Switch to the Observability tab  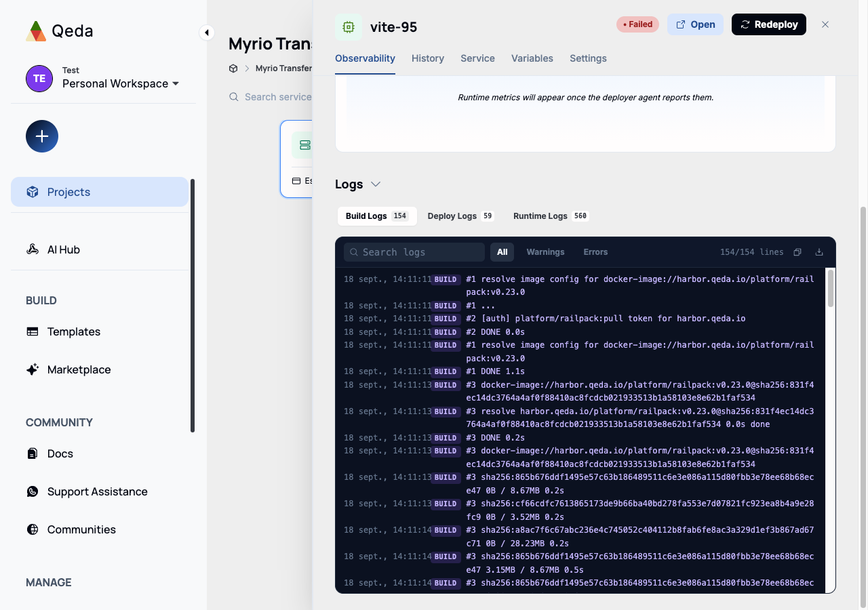click(x=365, y=58)
